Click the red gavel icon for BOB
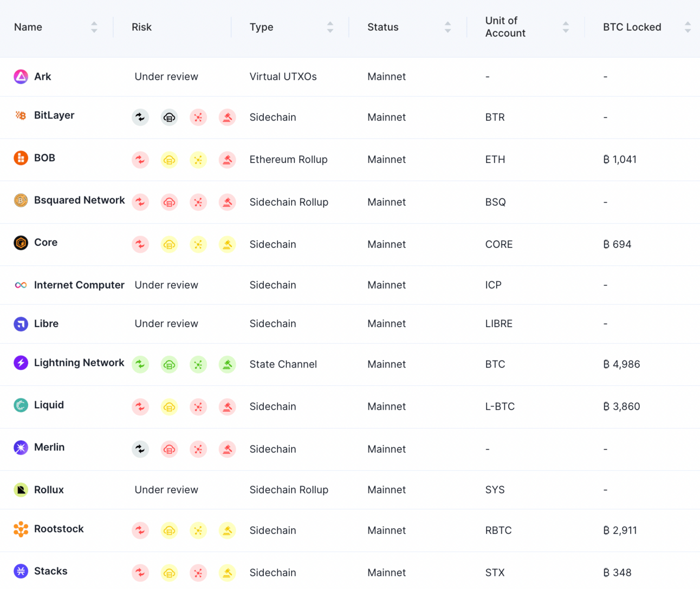 (227, 160)
